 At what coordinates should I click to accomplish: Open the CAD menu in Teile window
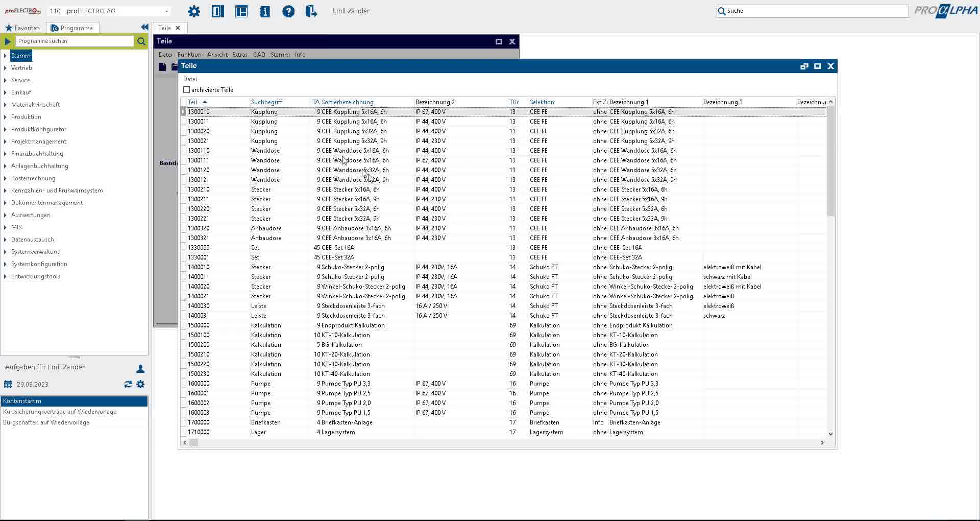coord(259,54)
